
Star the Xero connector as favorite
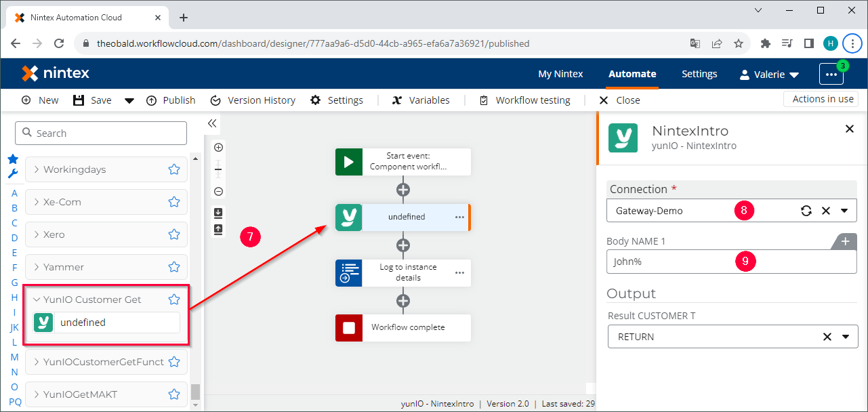click(173, 234)
